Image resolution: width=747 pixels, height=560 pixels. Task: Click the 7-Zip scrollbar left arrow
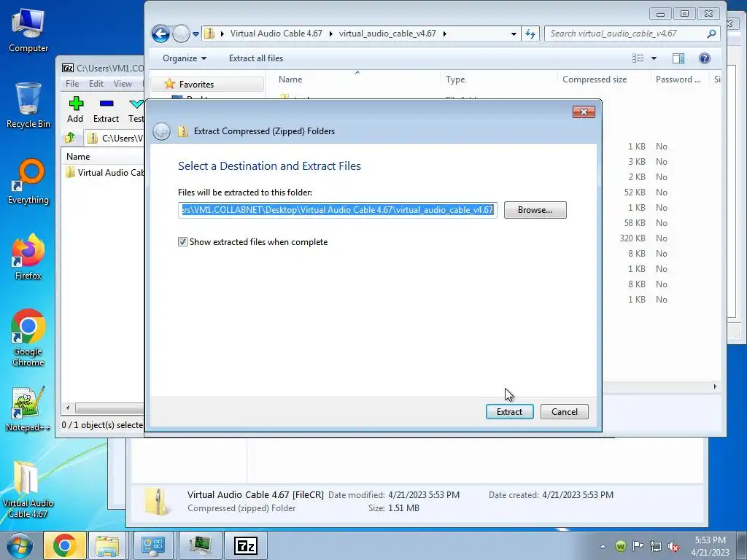tap(68, 408)
